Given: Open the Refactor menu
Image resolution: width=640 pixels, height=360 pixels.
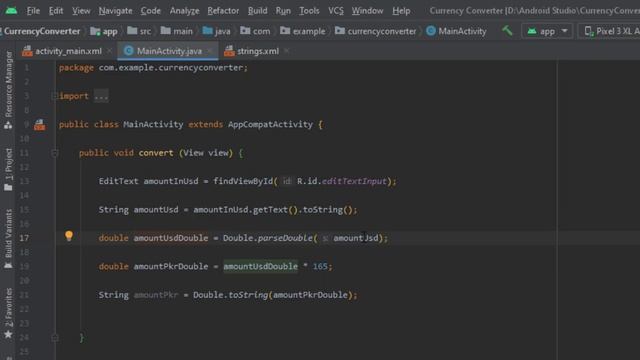Looking at the screenshot, I should (223, 11).
